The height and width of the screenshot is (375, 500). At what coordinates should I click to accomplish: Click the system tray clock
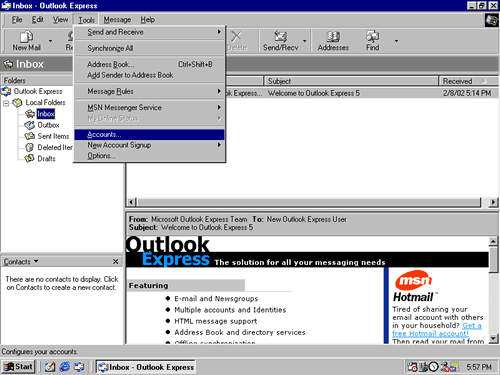(479, 367)
